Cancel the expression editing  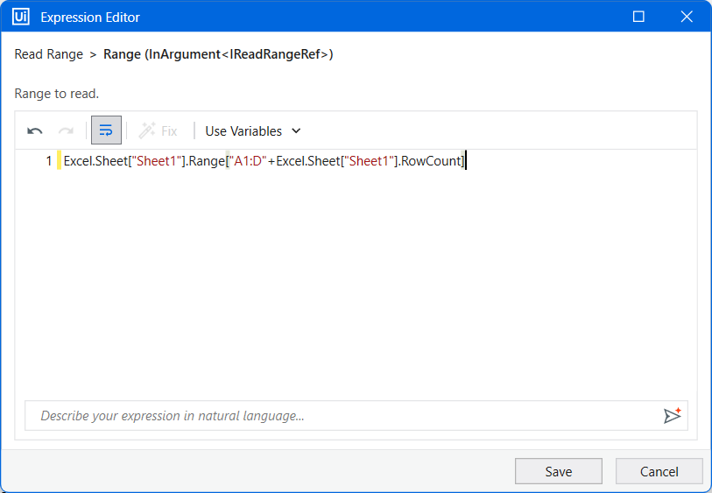coord(659,471)
